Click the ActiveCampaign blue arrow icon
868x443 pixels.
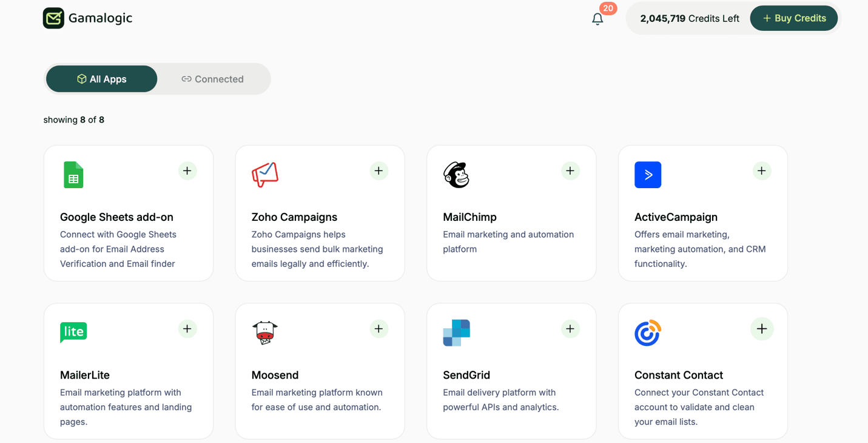coord(648,175)
